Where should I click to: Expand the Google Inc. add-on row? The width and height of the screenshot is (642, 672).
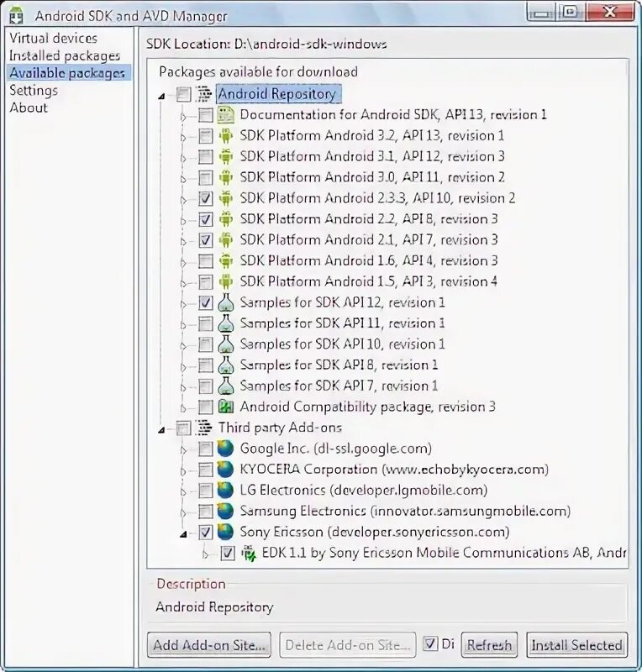[183, 450]
